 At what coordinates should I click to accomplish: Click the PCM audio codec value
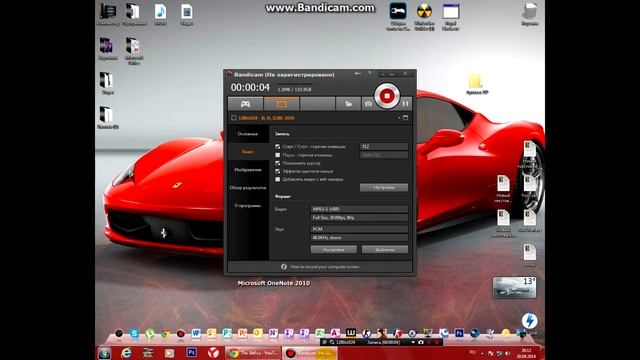(359, 229)
